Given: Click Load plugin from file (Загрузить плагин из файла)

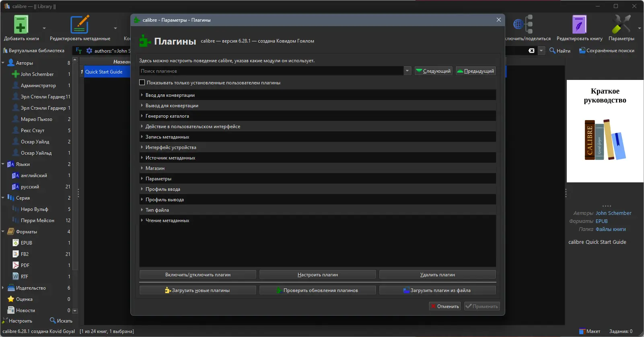Looking at the screenshot, I should click(437, 290).
